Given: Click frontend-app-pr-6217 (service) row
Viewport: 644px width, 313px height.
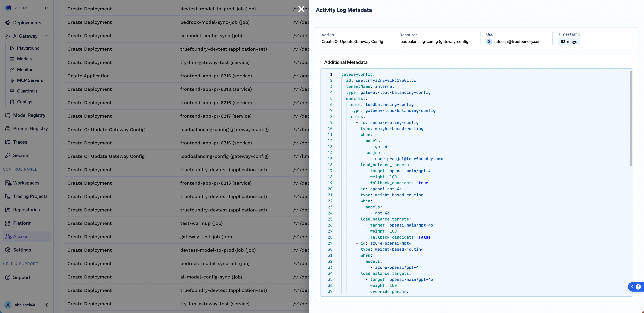Looking at the screenshot, I should pyautogui.click(x=187, y=116).
